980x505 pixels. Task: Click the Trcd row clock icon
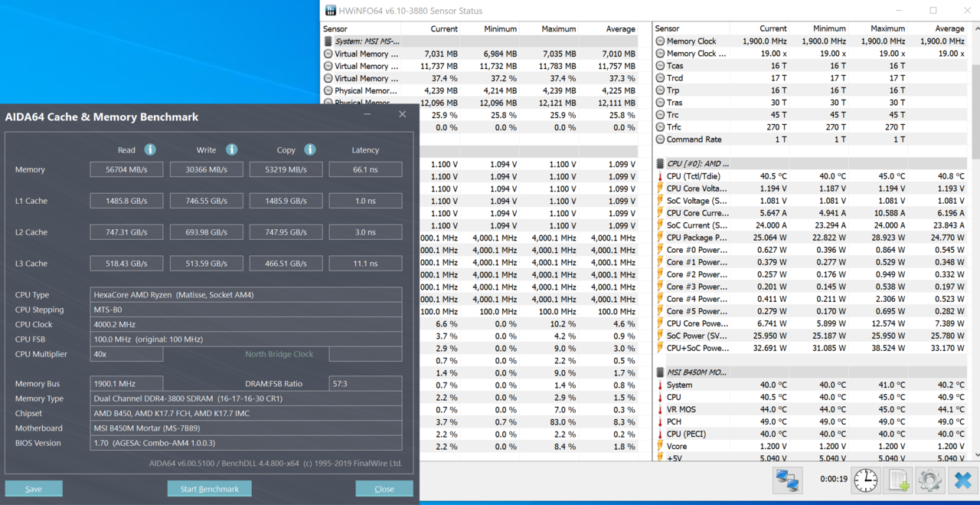click(660, 78)
